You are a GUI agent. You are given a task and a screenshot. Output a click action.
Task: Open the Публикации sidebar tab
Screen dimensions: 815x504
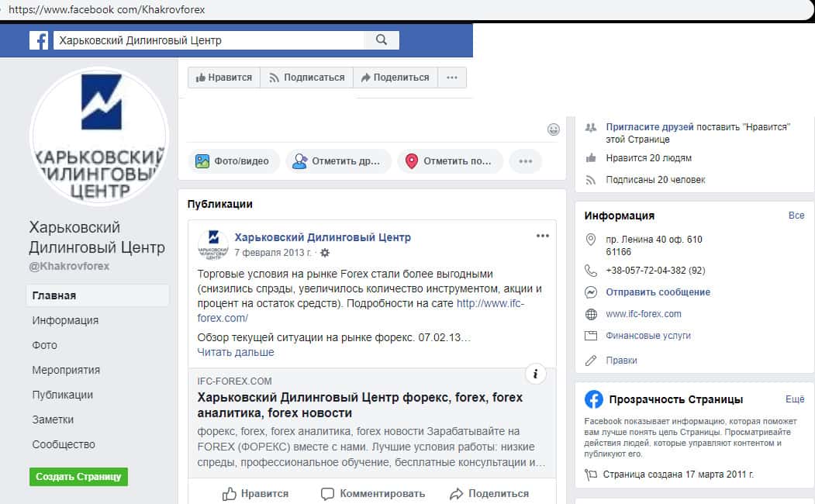[62, 395]
